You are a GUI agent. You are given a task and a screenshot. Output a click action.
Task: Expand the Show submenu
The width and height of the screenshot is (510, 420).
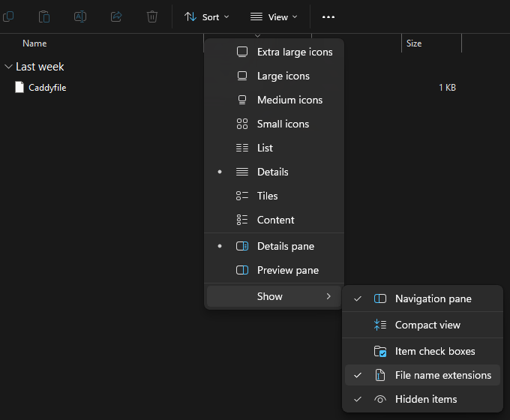click(x=274, y=296)
